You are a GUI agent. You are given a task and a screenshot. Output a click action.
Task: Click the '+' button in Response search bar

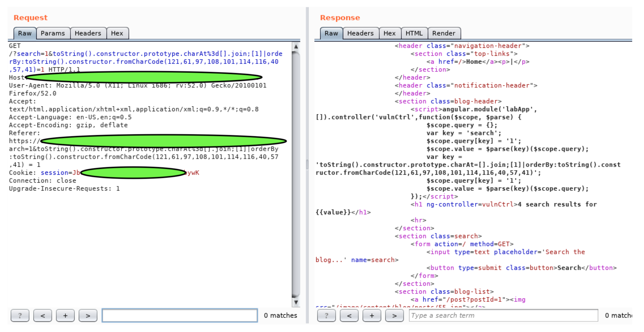pyautogui.click(x=372, y=316)
